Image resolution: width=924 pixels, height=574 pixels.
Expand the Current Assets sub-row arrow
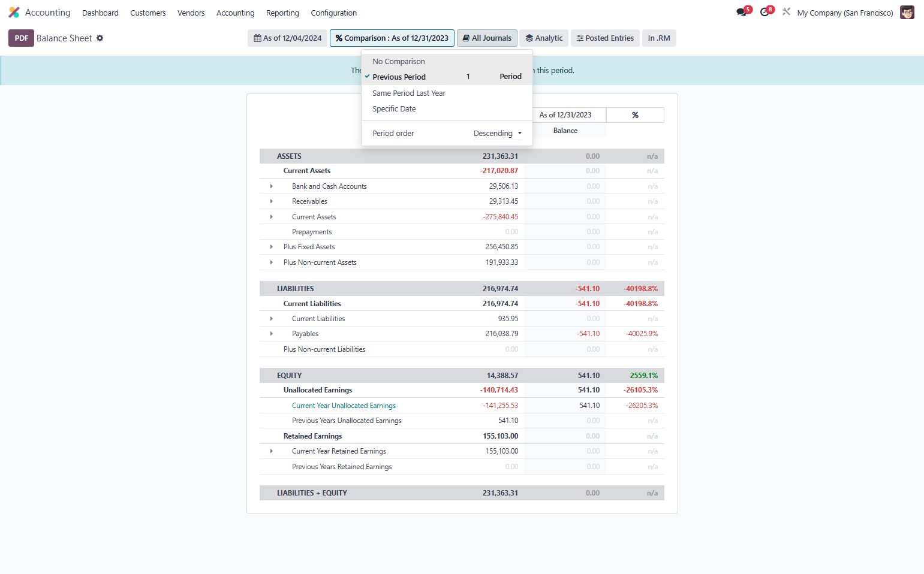coord(272,217)
